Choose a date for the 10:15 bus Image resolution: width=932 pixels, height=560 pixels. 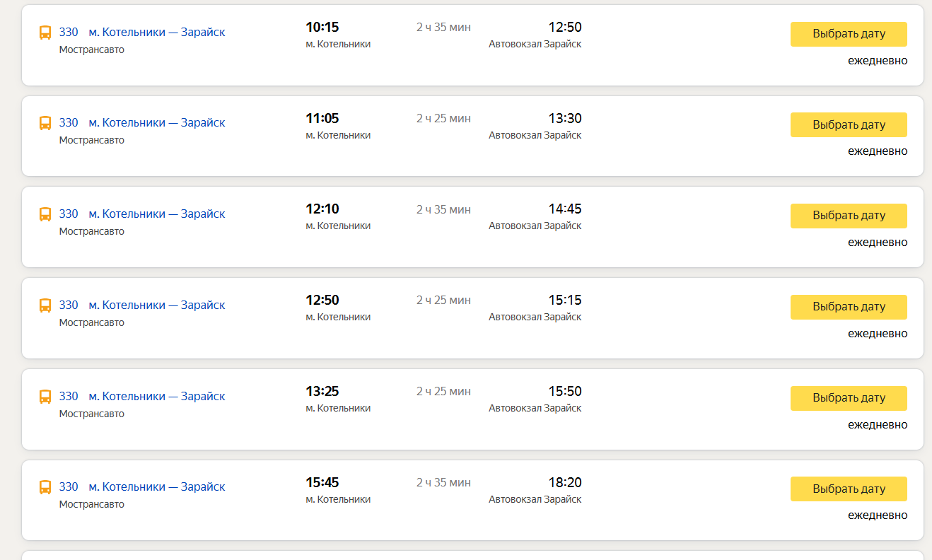[x=849, y=34]
